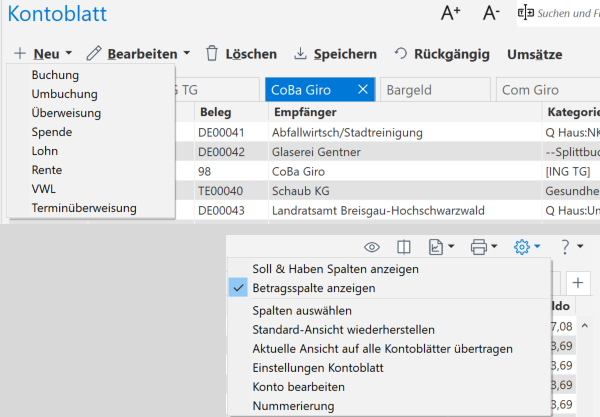Screen dimensions: 600x417
Task: Click the split columns layout icon
Action: tap(403, 246)
